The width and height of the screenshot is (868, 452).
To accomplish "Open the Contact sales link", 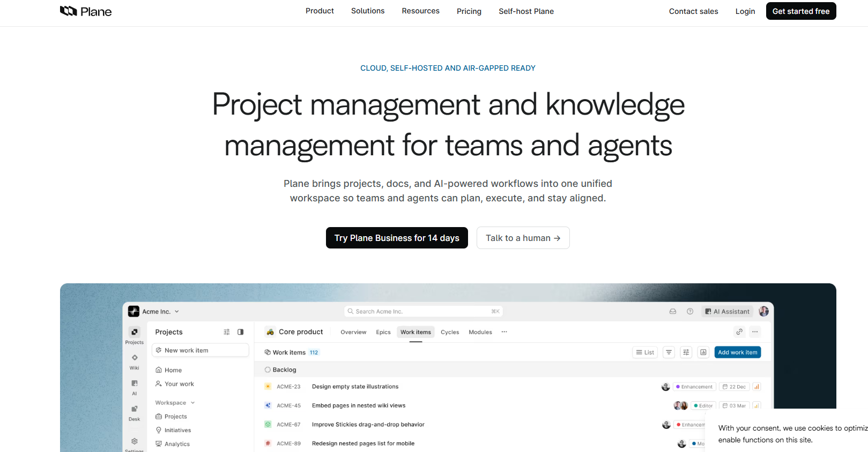I will click(x=693, y=11).
